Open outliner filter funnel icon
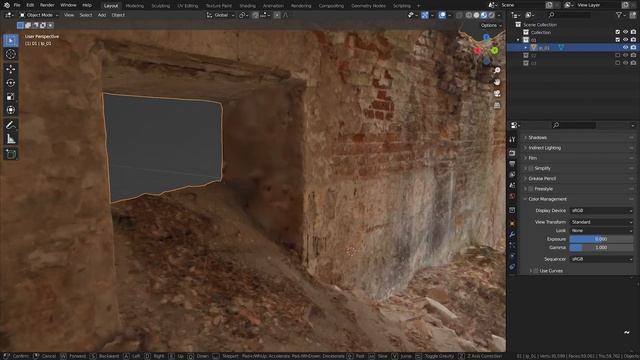The image size is (640, 360). (x=619, y=15)
